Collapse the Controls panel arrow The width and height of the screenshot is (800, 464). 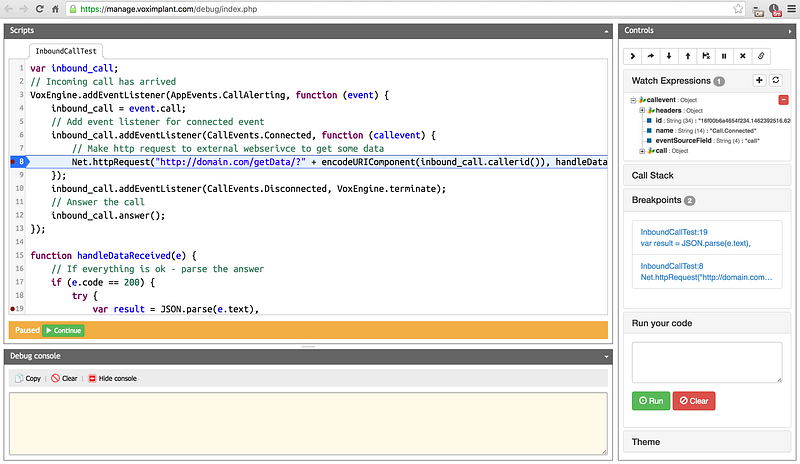coord(789,31)
